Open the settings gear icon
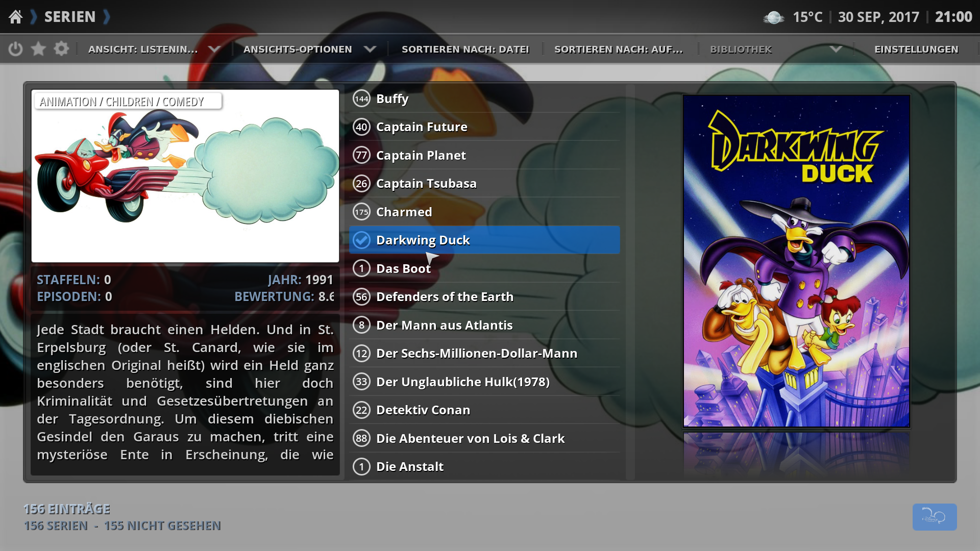 pyautogui.click(x=61, y=49)
